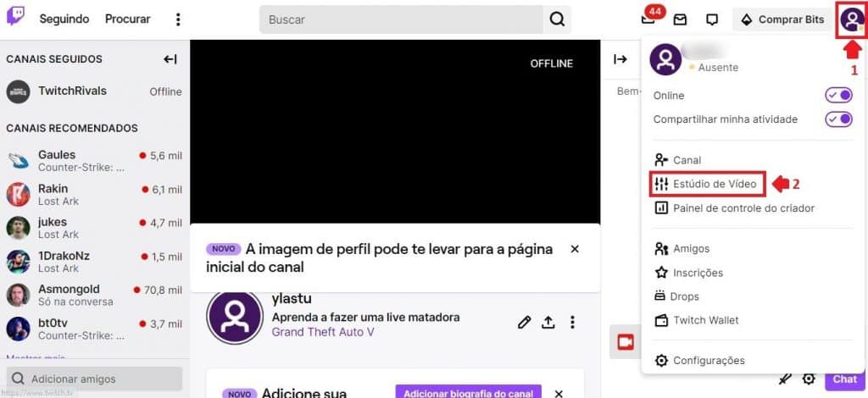This screenshot has height=398, width=868.
Task: Open the bt0tv channel avatar
Action: pyautogui.click(x=18, y=329)
